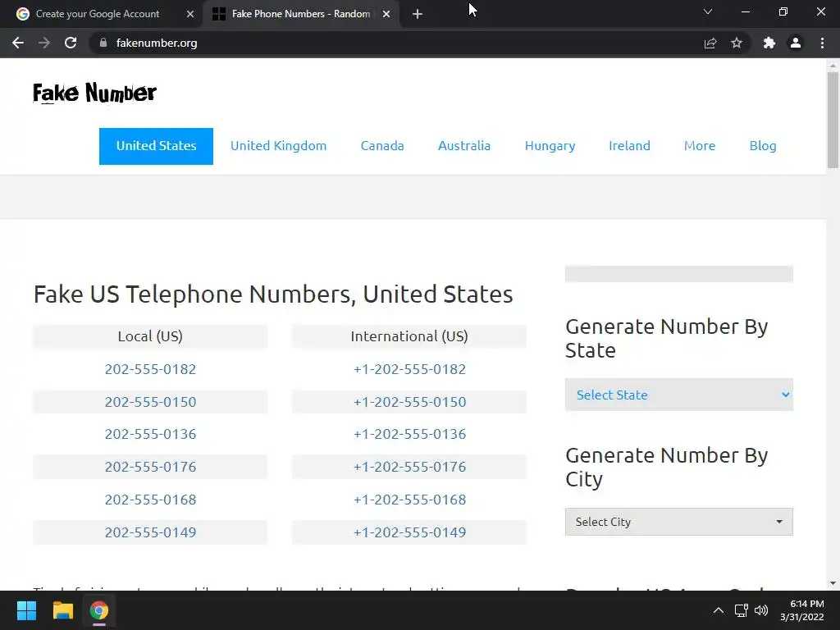Screen dimensions: 840x630
Task: Click international number +1-202-555-0182
Action: [409, 369]
